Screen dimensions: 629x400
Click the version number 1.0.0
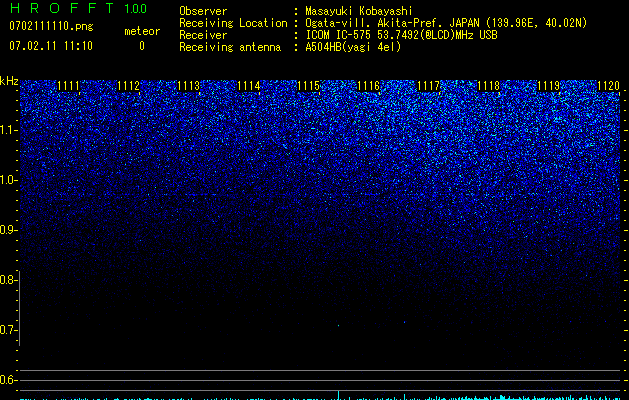pyautogui.click(x=136, y=8)
